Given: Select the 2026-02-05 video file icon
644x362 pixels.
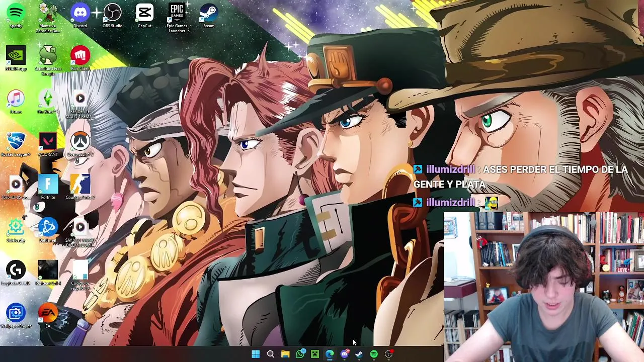Looking at the screenshot, I should click(16, 187).
